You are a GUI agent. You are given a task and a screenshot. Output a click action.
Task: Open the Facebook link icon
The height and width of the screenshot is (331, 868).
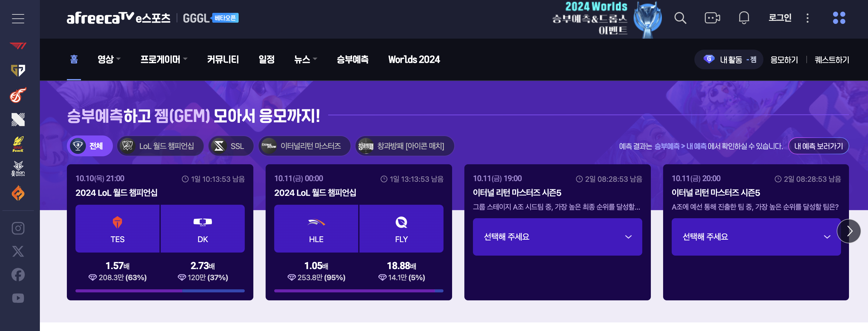coord(18,274)
